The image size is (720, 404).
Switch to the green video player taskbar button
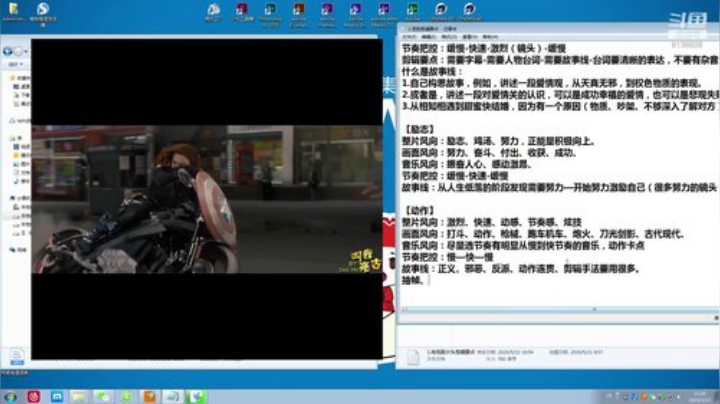click(x=196, y=397)
